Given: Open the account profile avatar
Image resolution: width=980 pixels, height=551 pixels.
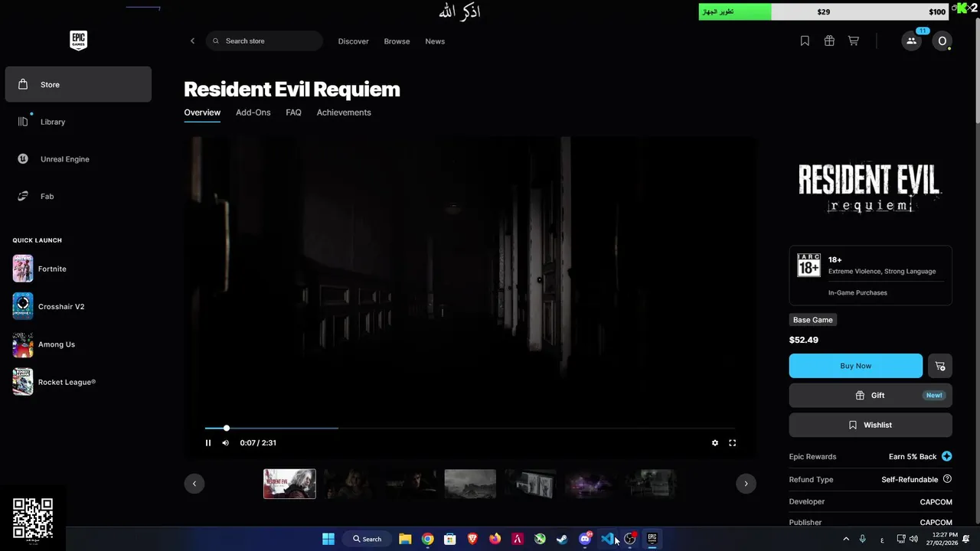Looking at the screenshot, I should click(942, 41).
